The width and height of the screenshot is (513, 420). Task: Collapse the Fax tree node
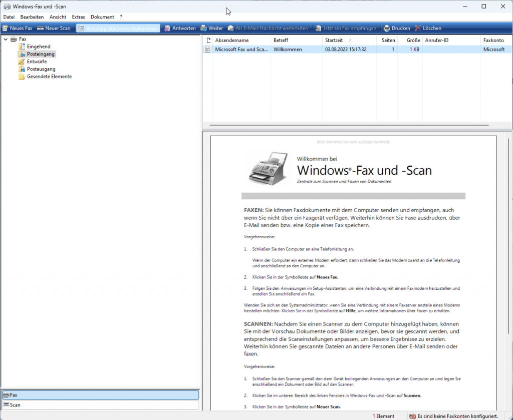coord(5,39)
